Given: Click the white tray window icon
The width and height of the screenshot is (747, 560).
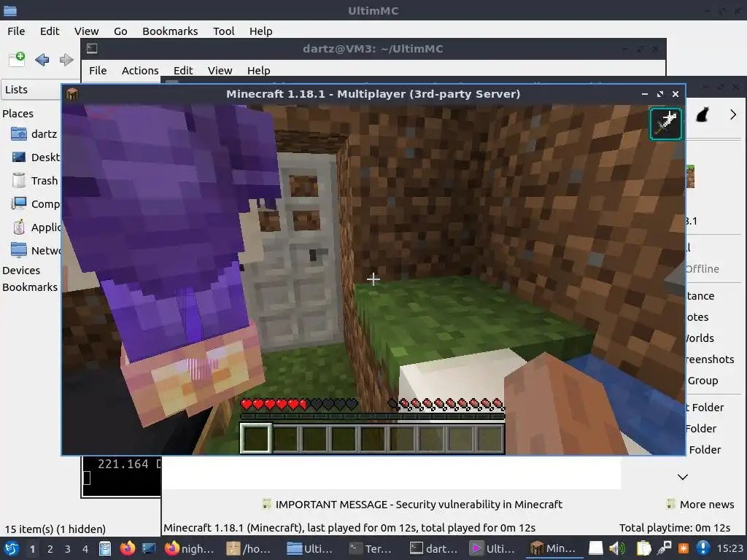Looking at the screenshot, I should (595, 548).
